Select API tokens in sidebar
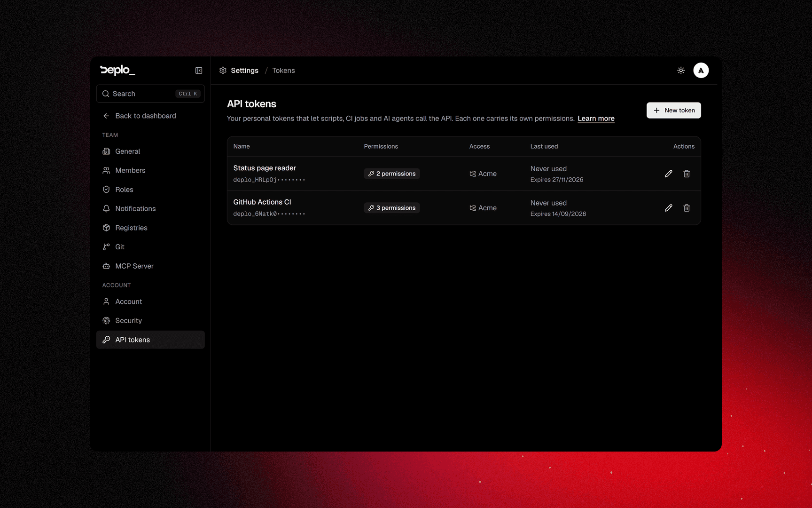This screenshot has height=508, width=812. 150,340
